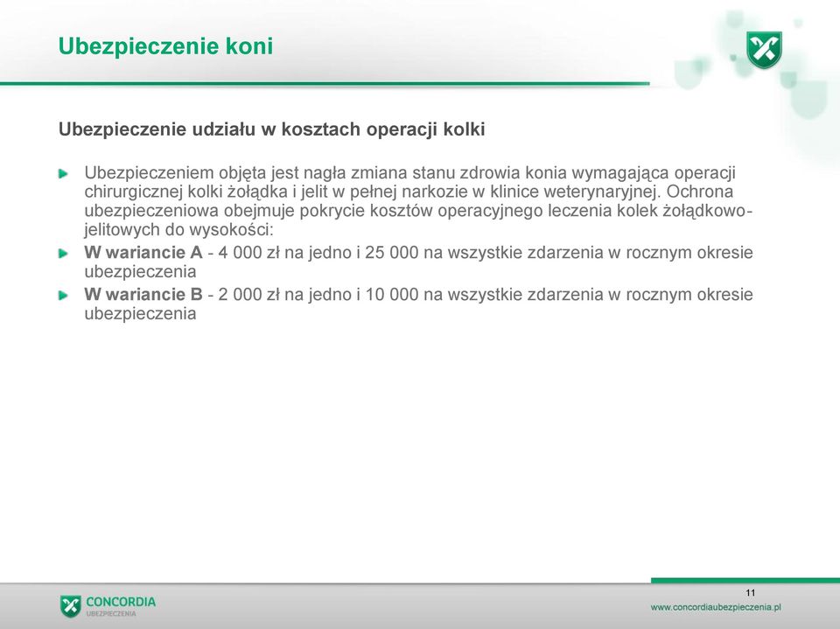Click the amount "2 000 zł" in variant B
Image resolution: width=840 pixels, height=629 pixels.
coord(248,294)
